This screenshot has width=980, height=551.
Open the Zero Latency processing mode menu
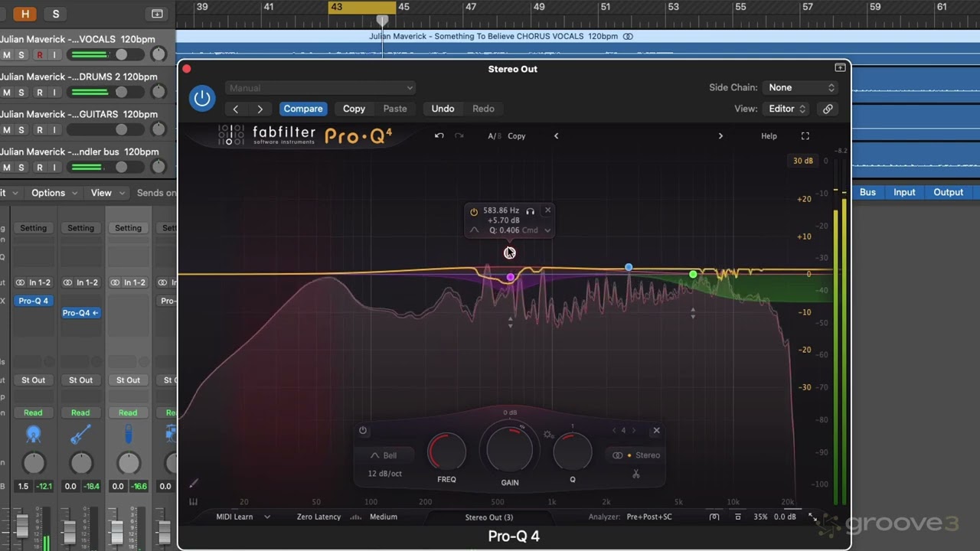(x=318, y=517)
